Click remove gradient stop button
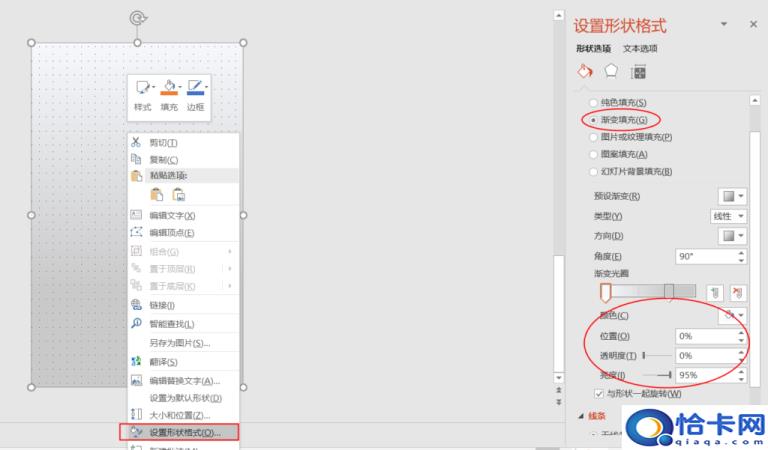768x450 pixels. tap(738, 293)
